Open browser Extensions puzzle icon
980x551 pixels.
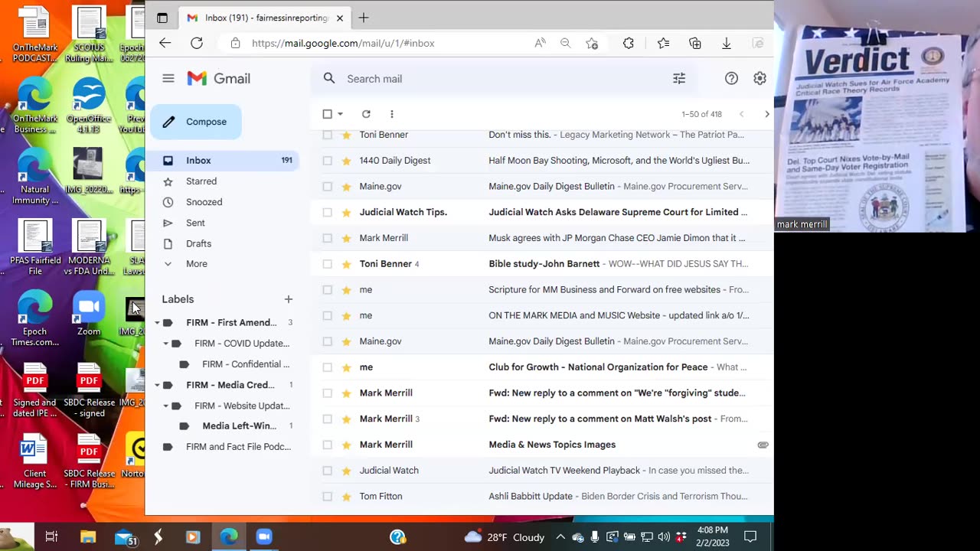(x=629, y=43)
